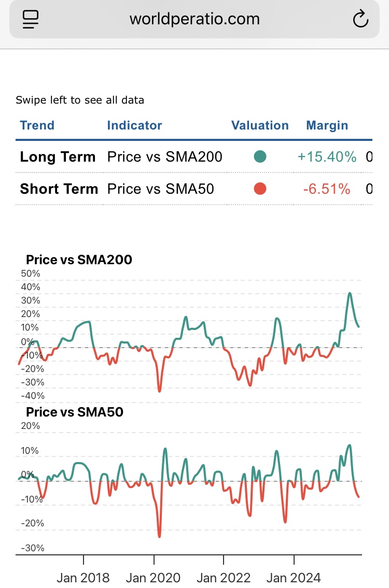Tap the page reload icon
This screenshot has height=588, width=389.
pyautogui.click(x=360, y=20)
